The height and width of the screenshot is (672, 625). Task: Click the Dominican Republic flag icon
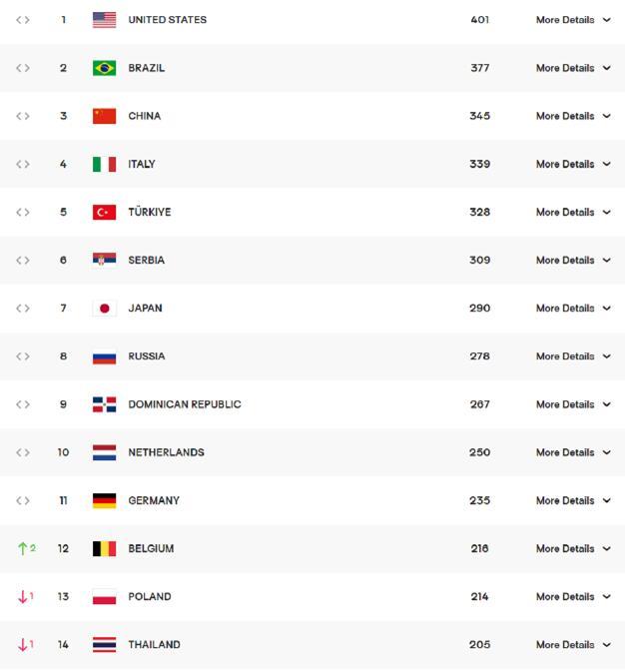point(104,404)
